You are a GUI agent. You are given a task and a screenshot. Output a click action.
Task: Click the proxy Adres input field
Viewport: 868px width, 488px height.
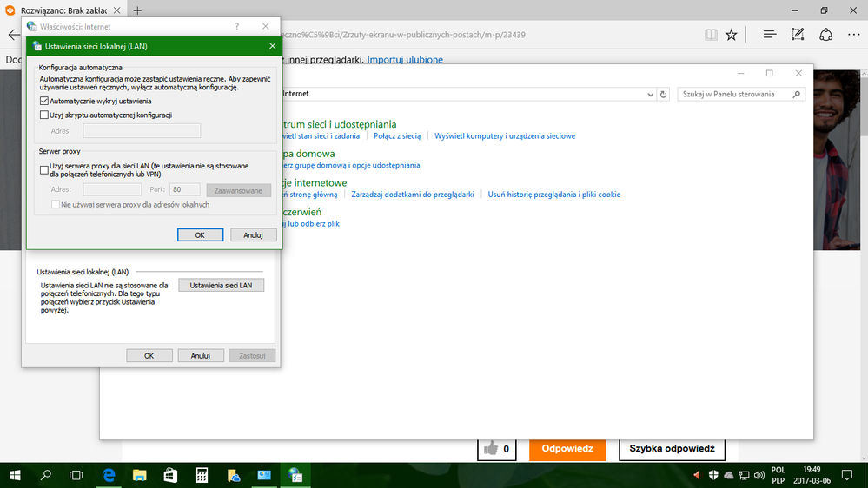[112, 189]
